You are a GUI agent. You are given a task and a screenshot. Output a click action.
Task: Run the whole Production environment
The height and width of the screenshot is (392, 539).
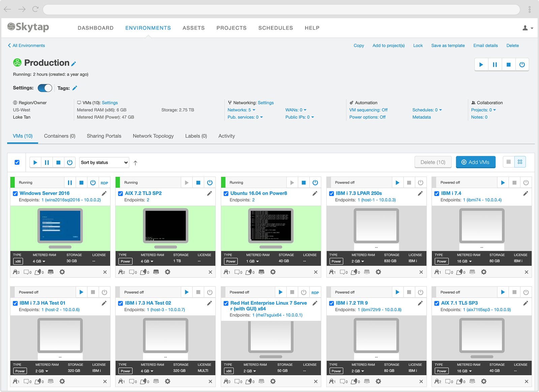[x=481, y=65]
